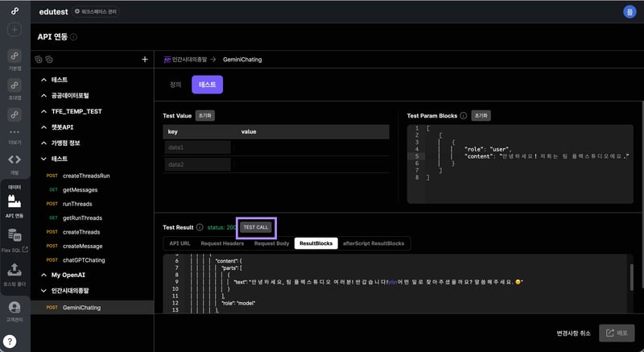Screen dimensions: 644x352
Task: Open the 기본앱 app icon
Action: click(x=14, y=56)
